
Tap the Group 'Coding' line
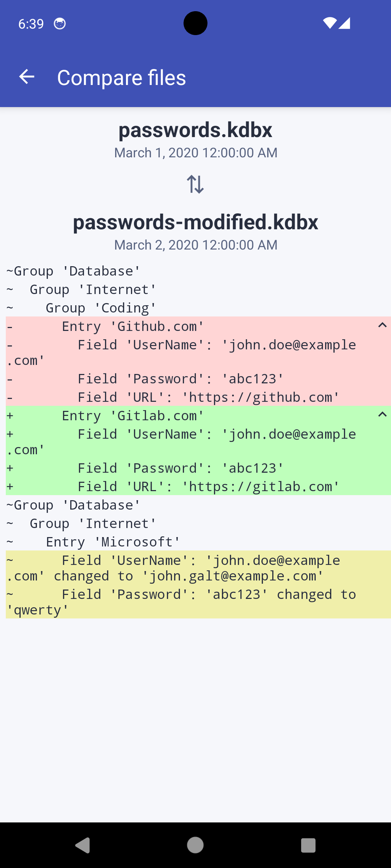click(x=101, y=308)
